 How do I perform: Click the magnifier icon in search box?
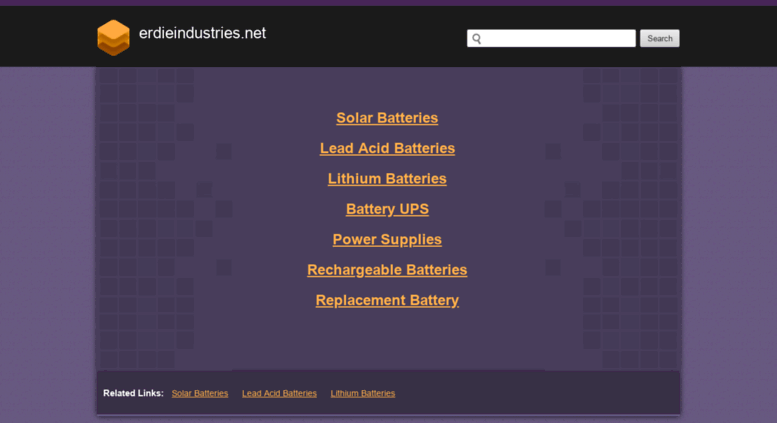point(477,39)
